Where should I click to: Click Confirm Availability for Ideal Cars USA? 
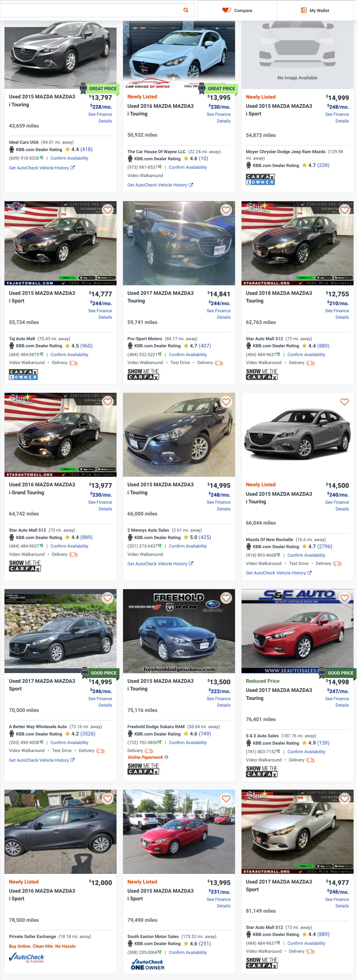[69, 158]
